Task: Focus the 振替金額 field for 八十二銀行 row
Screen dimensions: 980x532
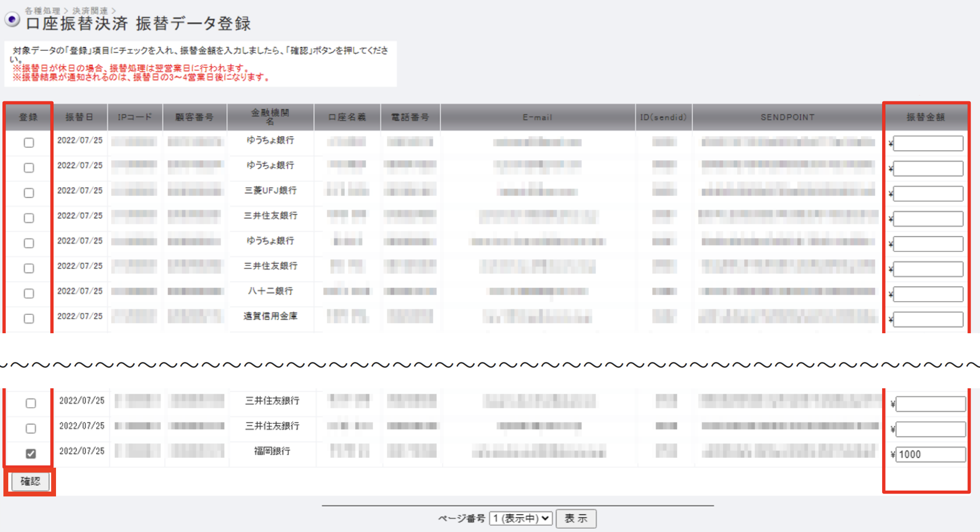Action: [928, 294]
